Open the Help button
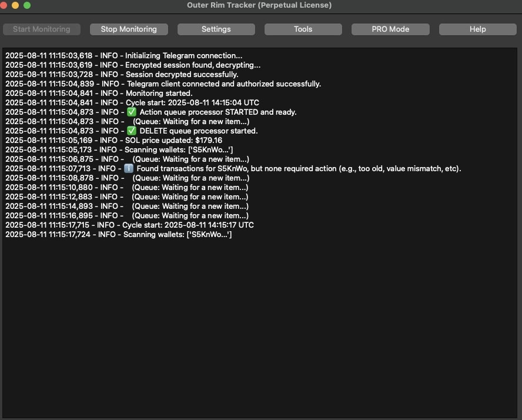This screenshot has height=420, width=522. [x=478, y=29]
